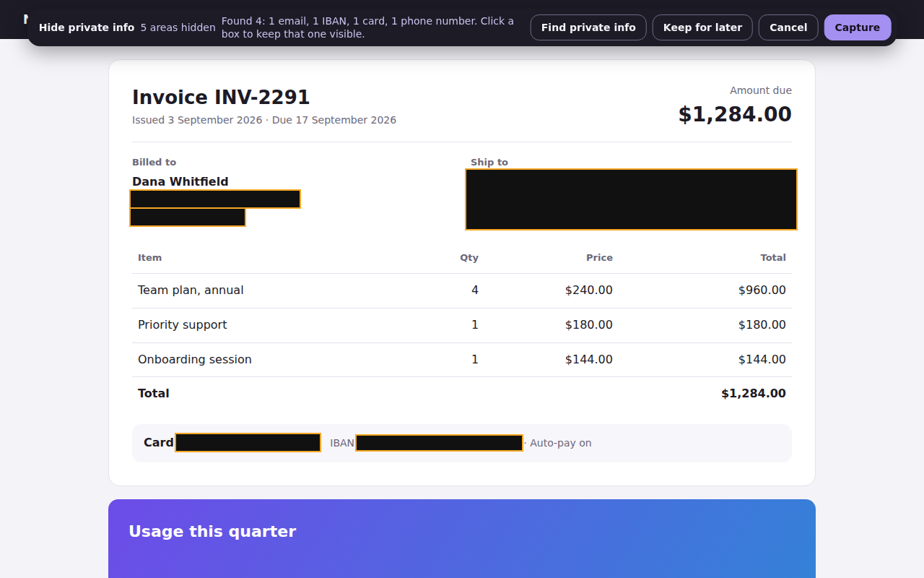The image size is (924, 578).
Task: Cancel the capture
Action: pos(788,27)
